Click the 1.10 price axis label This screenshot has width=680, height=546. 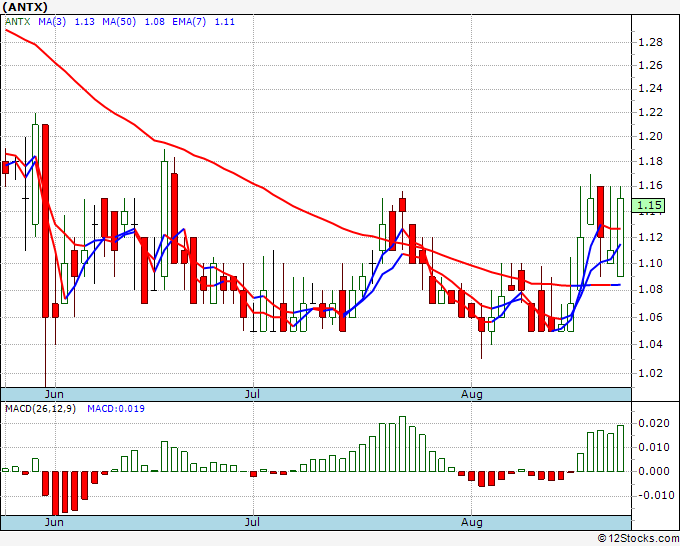coord(651,263)
